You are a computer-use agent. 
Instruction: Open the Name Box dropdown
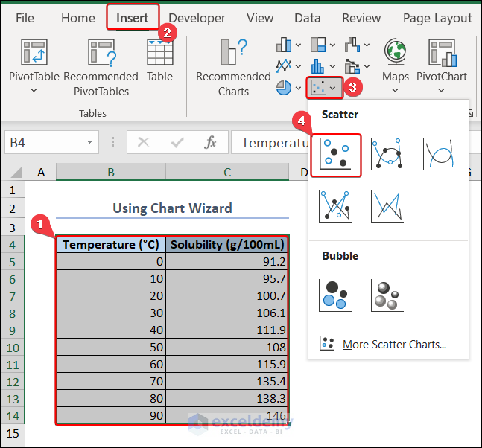90,142
